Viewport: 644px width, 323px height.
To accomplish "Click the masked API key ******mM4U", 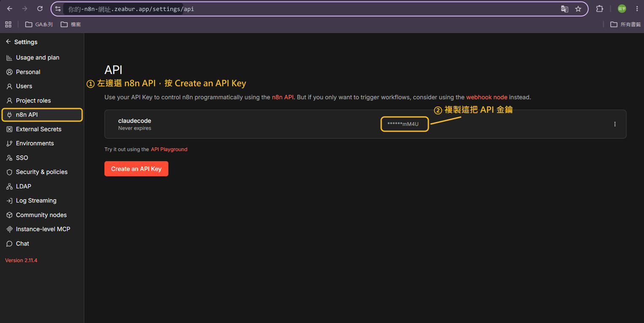I will tap(403, 124).
